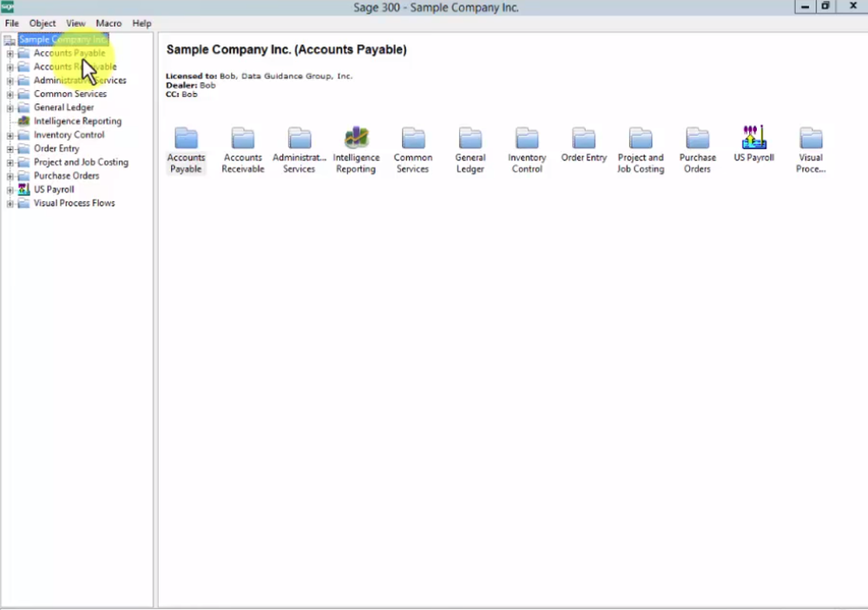Open the Accounts Payable folder icon in main pane

click(x=186, y=138)
